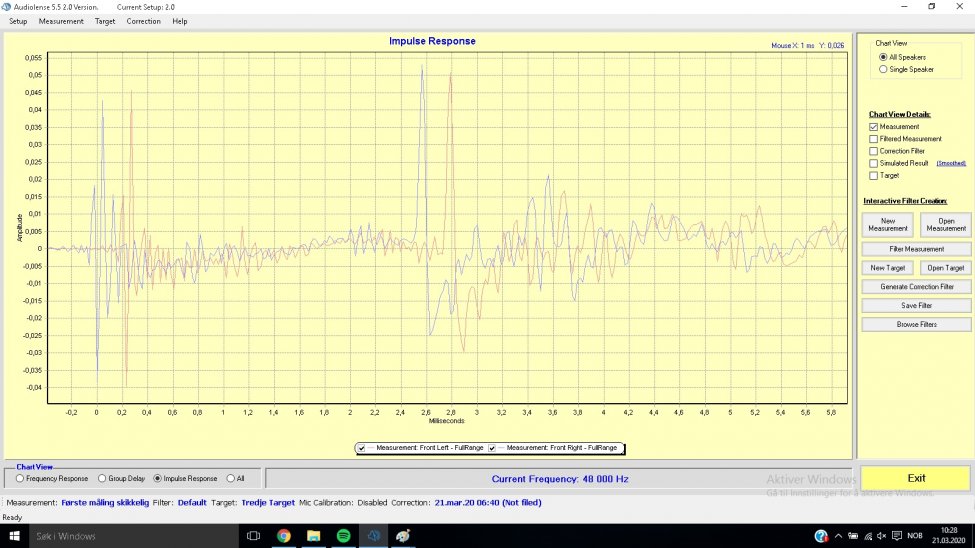The width and height of the screenshot is (975, 548).
Task: Click the yellow Exit button
Action: pyautogui.click(x=915, y=478)
